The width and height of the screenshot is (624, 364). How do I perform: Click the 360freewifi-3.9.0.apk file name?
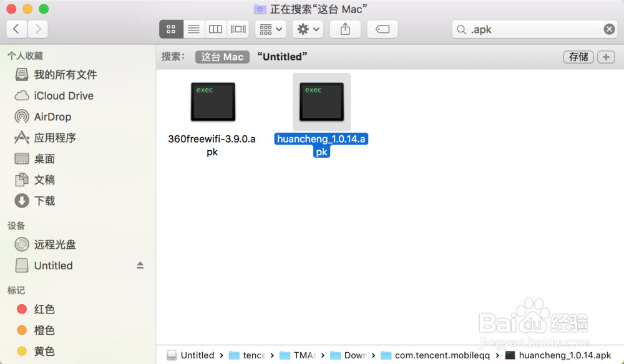[212, 145]
